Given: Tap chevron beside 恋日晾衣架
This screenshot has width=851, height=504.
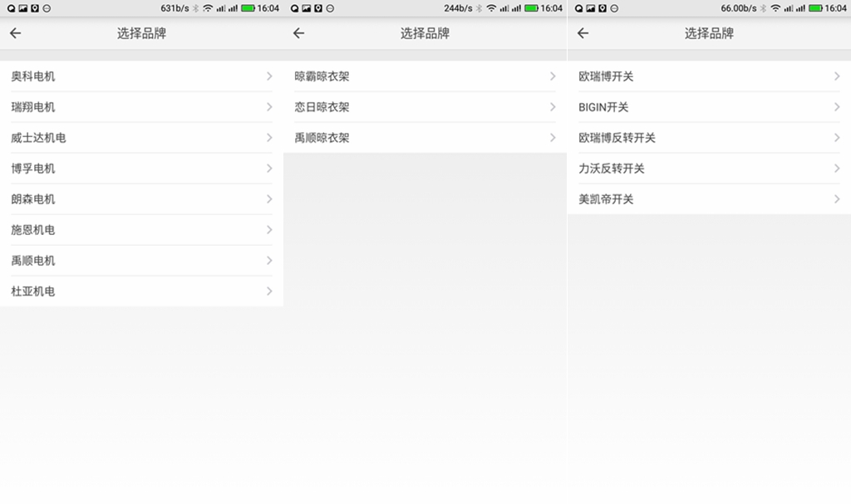Looking at the screenshot, I should 553,107.
